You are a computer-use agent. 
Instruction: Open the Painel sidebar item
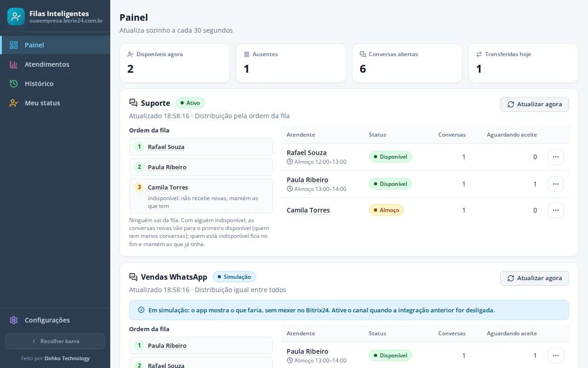click(55, 45)
